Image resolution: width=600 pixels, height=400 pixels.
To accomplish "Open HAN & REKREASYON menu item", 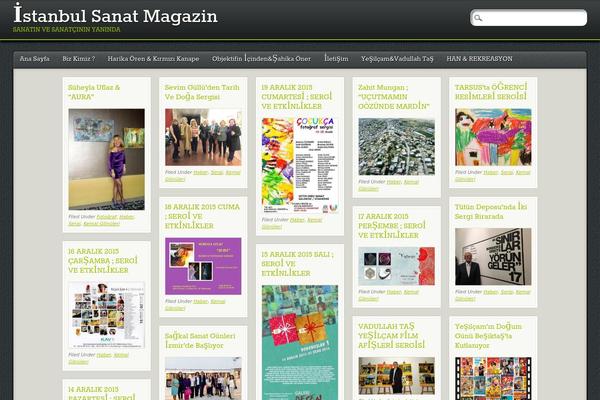I will [479, 59].
